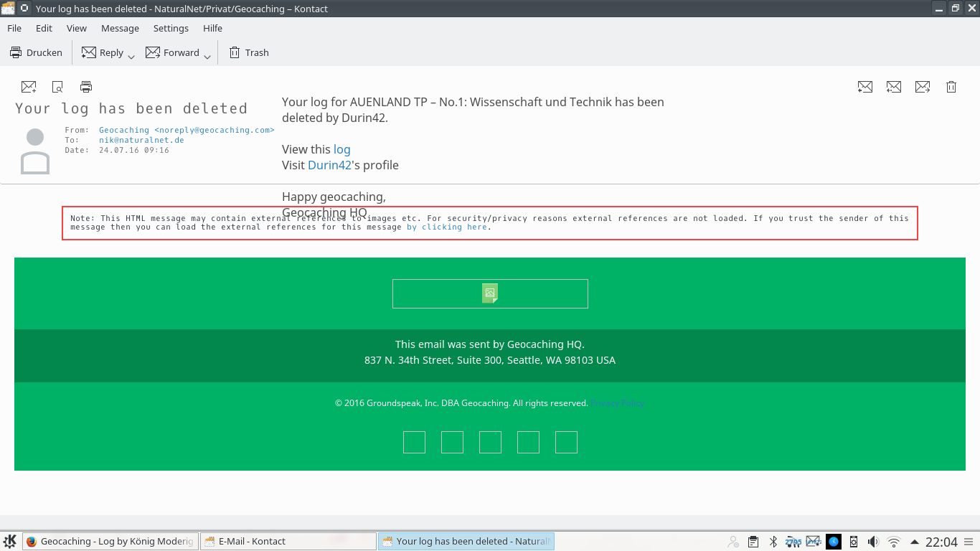Open the KDE application launcher
The image size is (980, 551).
pos(10,542)
